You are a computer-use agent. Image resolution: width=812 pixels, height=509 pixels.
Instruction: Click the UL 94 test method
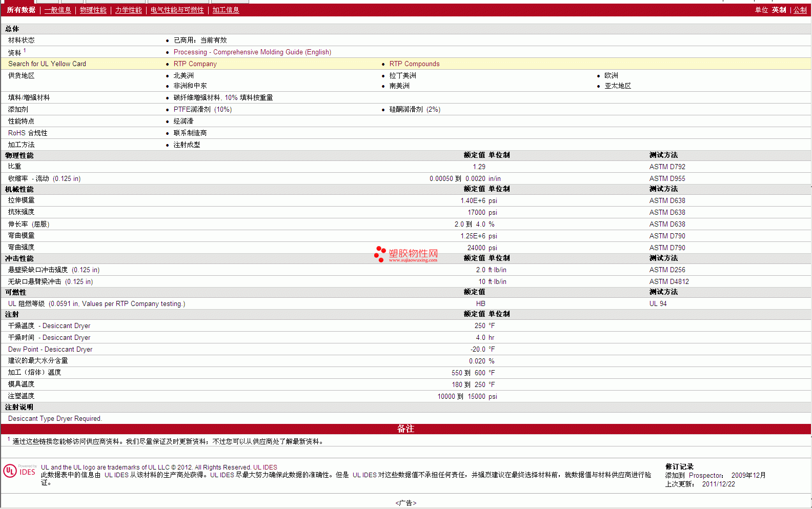[x=658, y=303]
